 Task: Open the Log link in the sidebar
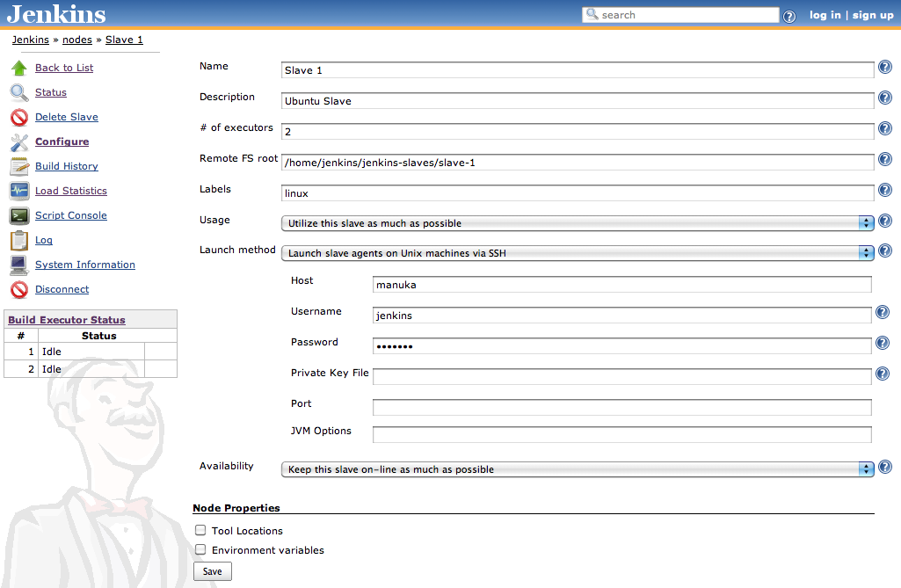click(44, 240)
